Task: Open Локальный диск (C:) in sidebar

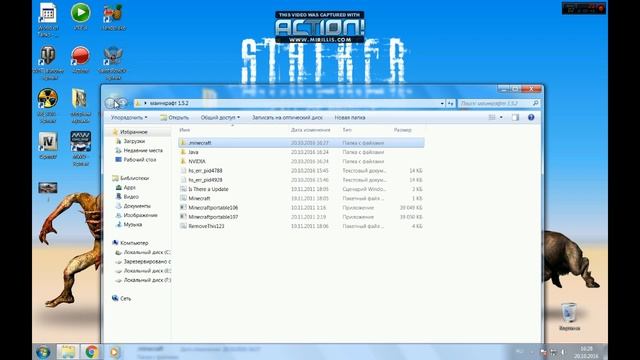Action: (x=147, y=252)
